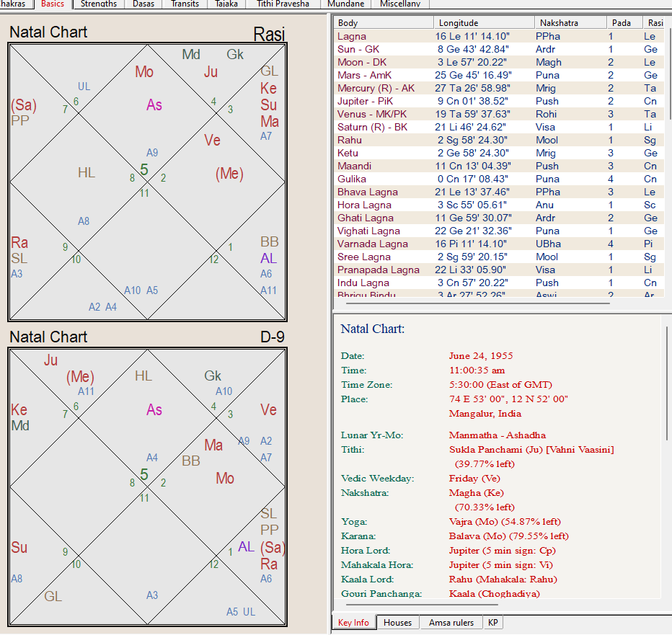Switch to the Mundane tab

click(x=346, y=4)
